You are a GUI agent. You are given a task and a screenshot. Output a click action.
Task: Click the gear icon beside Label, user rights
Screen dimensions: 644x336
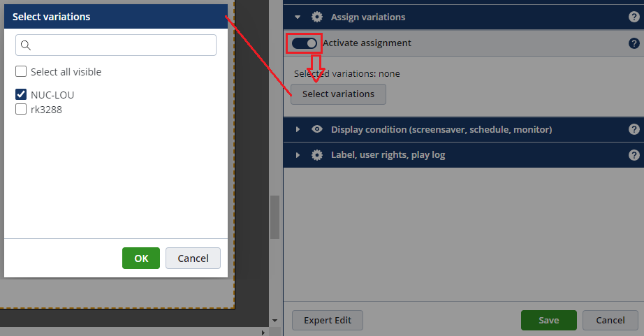click(317, 155)
